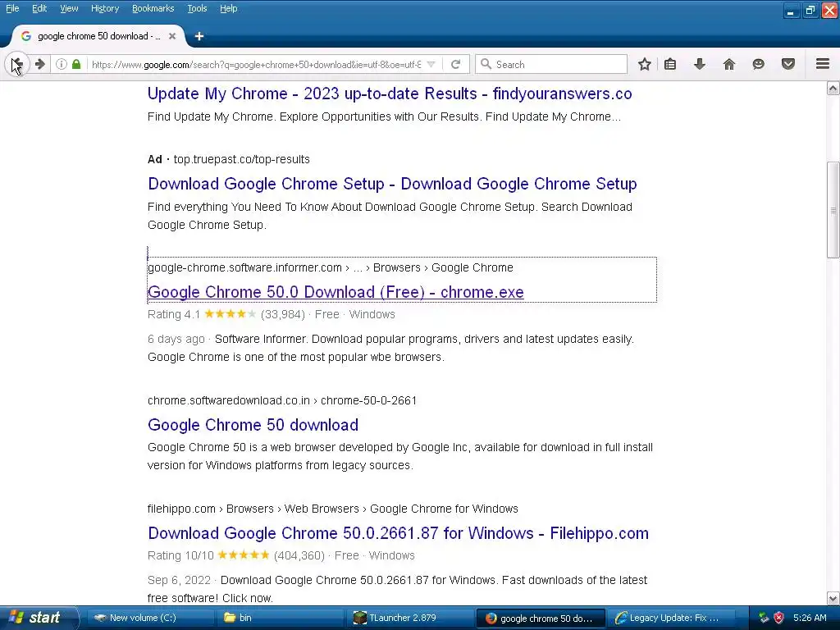Click google-chrome.software.informer.com breadcrumb text

pyautogui.click(x=330, y=267)
